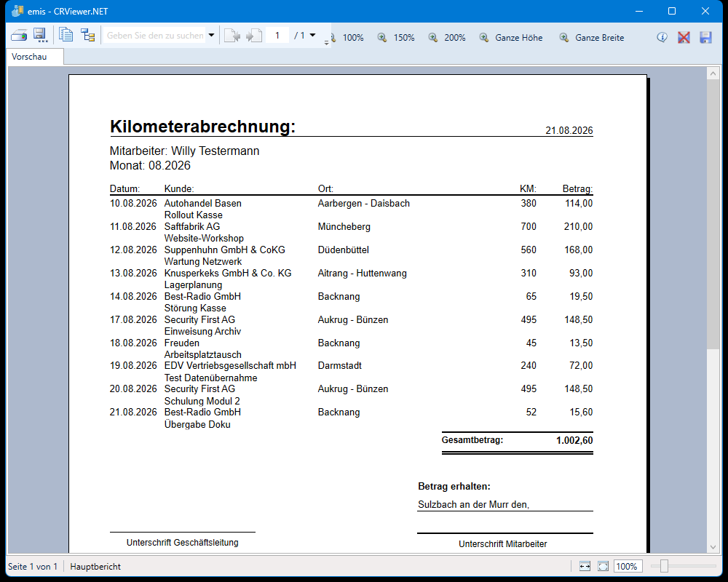728x582 pixels.
Task: Click the 'Ort:' column header
Action: tap(325, 189)
